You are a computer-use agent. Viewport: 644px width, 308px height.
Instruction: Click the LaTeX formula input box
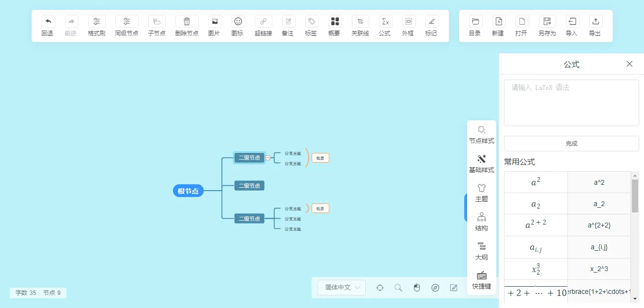571,103
